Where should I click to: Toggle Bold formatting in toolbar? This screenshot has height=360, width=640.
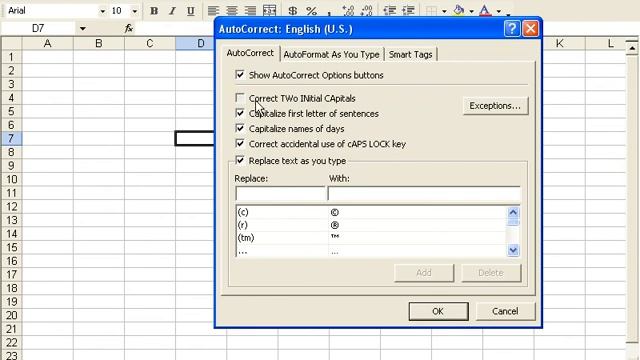[154, 11]
